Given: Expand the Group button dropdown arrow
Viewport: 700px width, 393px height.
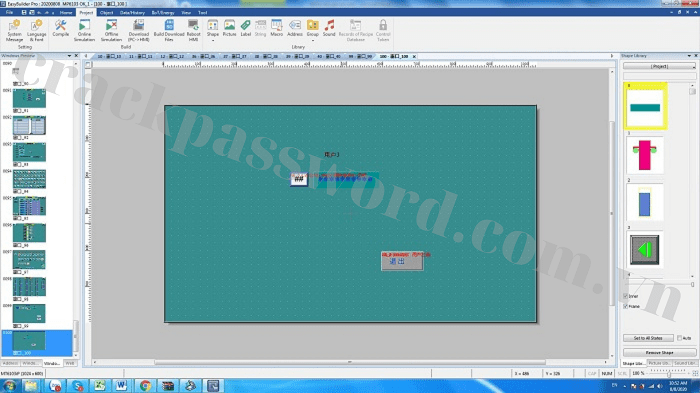Looking at the screenshot, I should (x=312, y=41).
